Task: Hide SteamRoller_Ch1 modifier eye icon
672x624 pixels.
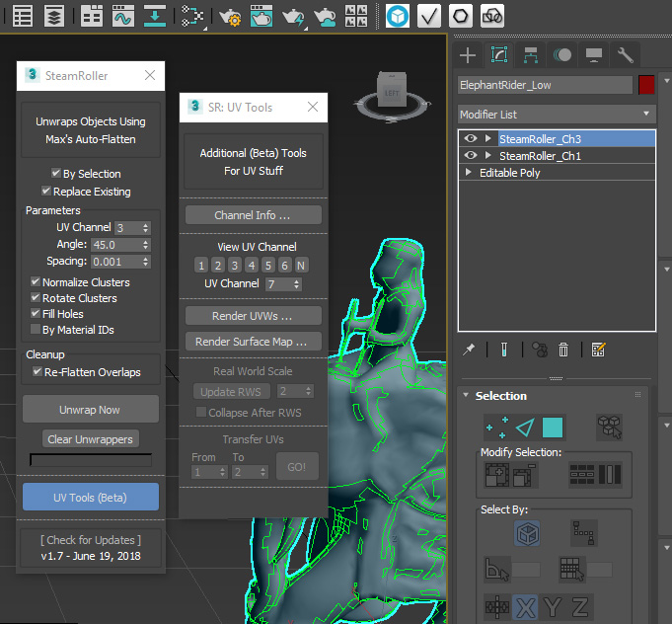Action: (471, 155)
